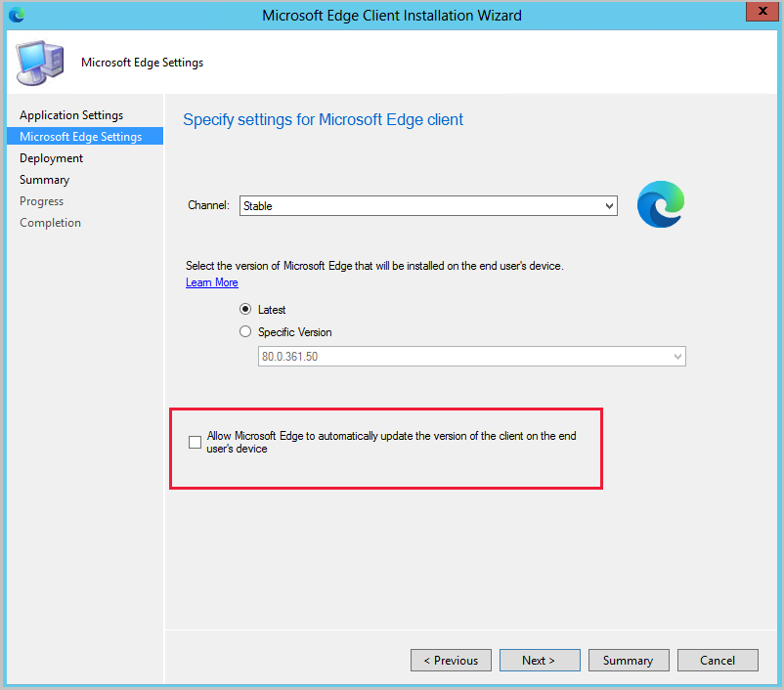The image size is (784, 690).
Task: Open the Summary step from the sidebar
Action: (44, 179)
